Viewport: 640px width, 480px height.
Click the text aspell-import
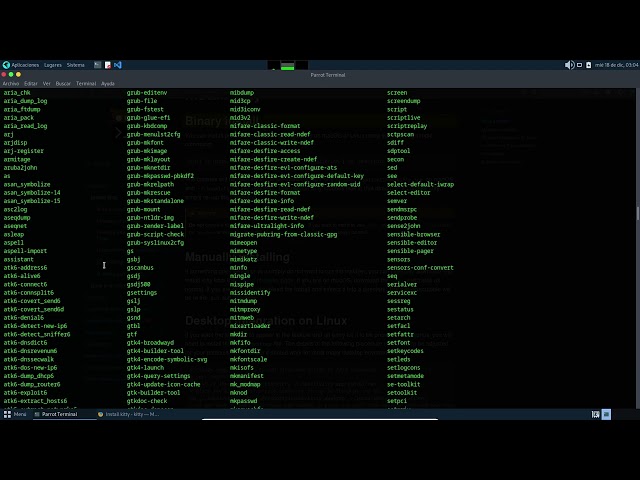pos(25,251)
